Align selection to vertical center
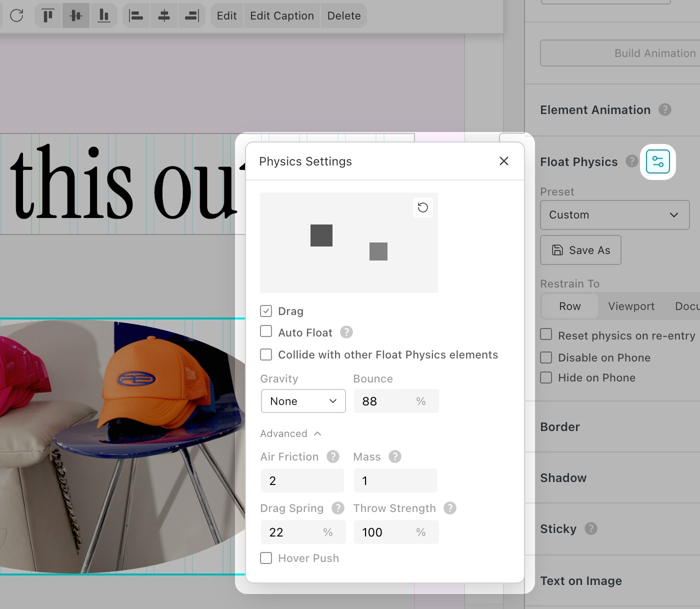This screenshot has height=609, width=700. point(76,15)
